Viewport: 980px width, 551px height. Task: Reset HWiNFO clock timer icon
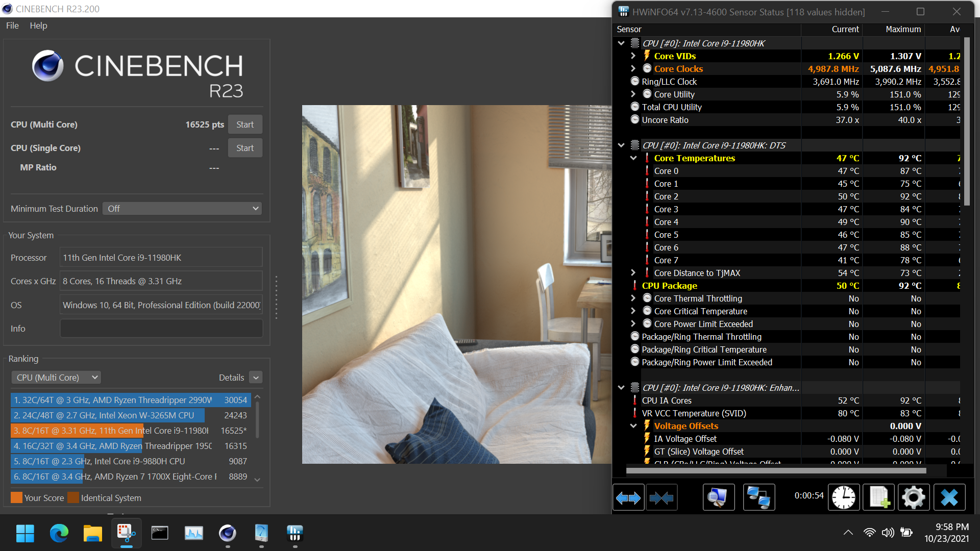coord(843,497)
